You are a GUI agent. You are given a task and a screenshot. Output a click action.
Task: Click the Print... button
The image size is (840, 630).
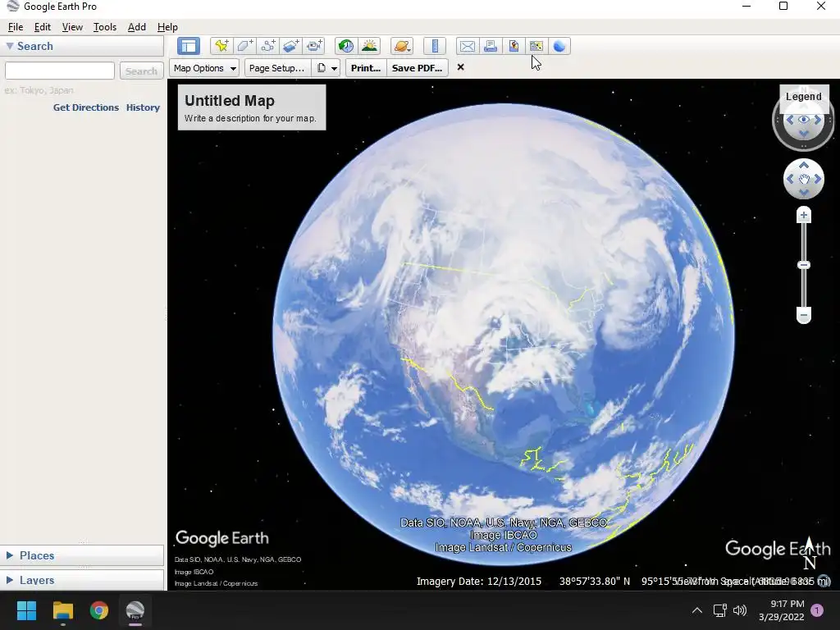[366, 68]
